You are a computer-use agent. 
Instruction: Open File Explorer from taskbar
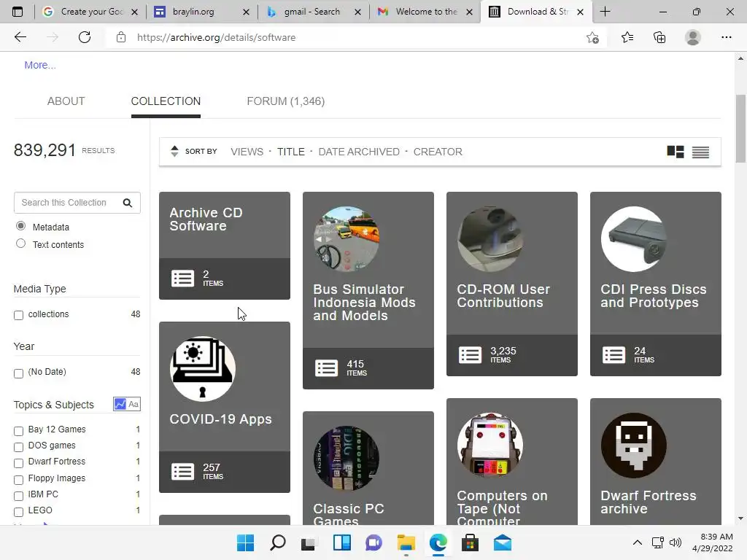406,542
